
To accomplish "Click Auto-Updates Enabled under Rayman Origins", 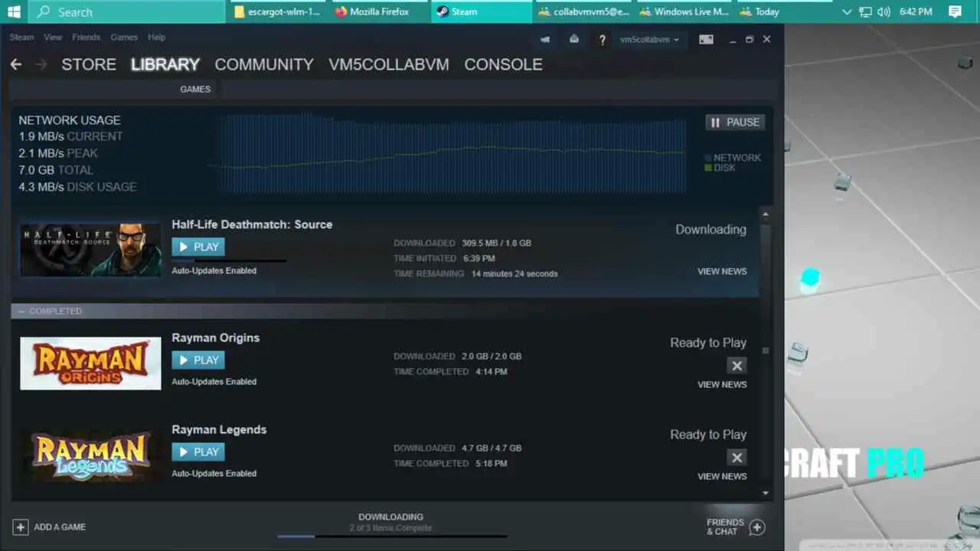I will coord(214,382).
